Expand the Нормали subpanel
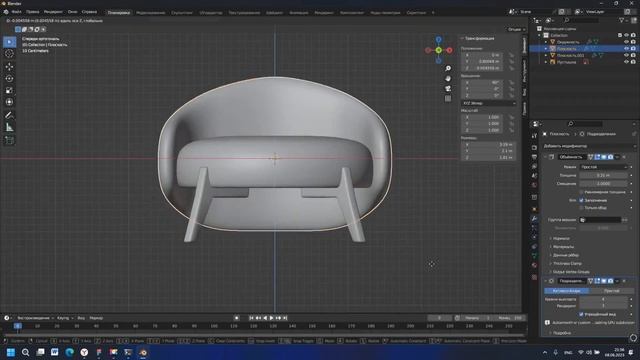Viewport: 640px width, 360px height. click(x=561, y=238)
